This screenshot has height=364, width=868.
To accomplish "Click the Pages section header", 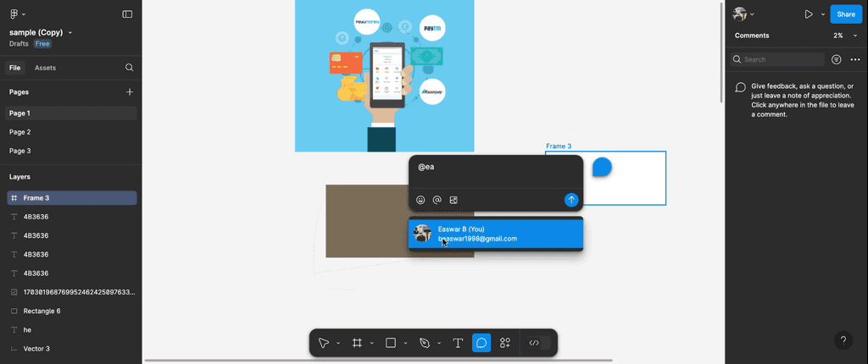I will pyautogui.click(x=19, y=91).
